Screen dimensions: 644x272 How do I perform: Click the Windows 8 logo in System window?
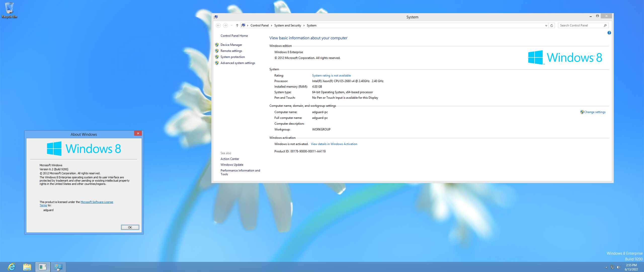point(565,57)
